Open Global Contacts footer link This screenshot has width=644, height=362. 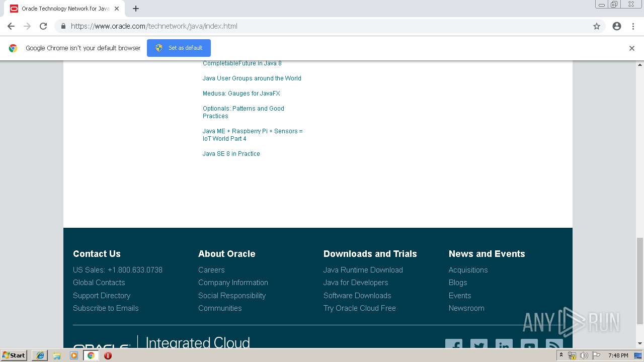(x=99, y=283)
